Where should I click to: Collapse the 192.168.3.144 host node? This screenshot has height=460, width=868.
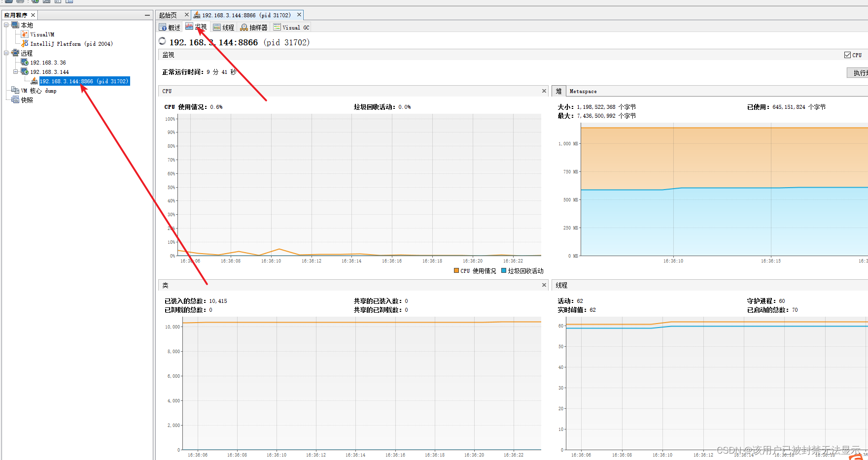(16, 72)
